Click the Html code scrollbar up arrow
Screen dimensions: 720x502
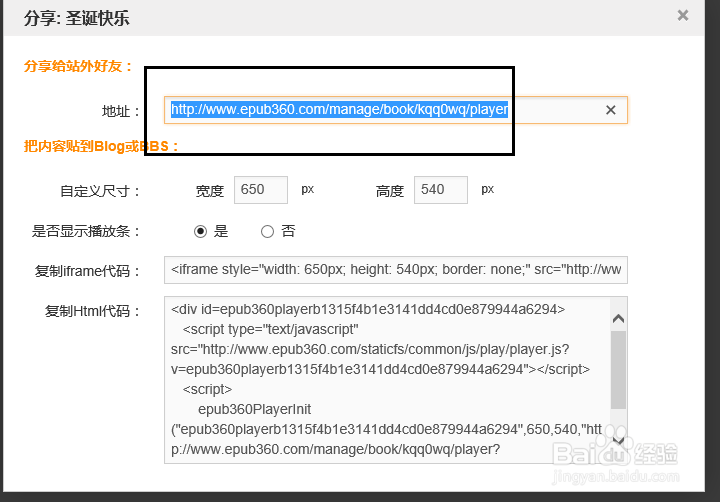click(x=619, y=318)
